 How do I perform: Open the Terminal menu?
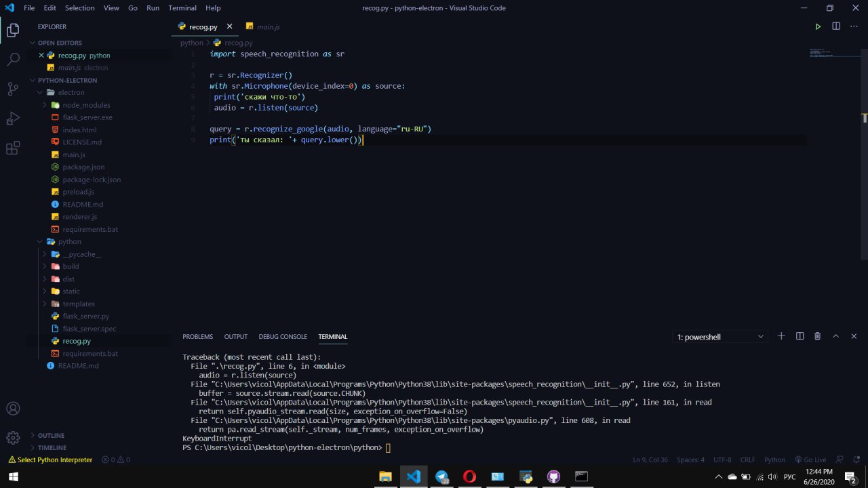[x=182, y=8]
